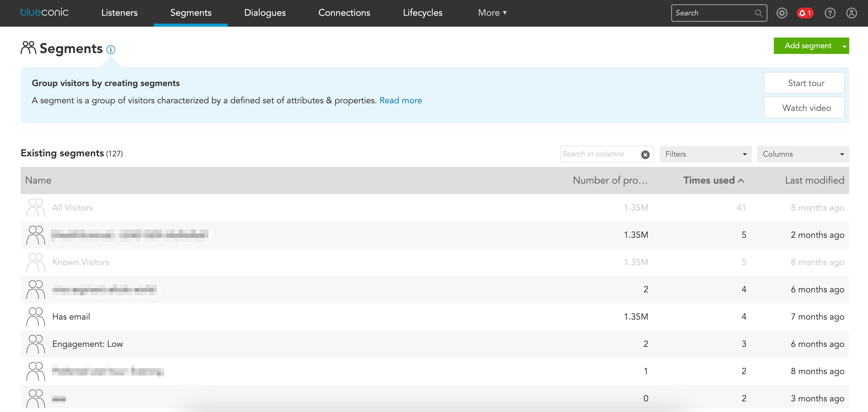Open the notifications bell with badge 1
This screenshot has width=868, height=412.
pyautogui.click(x=805, y=13)
